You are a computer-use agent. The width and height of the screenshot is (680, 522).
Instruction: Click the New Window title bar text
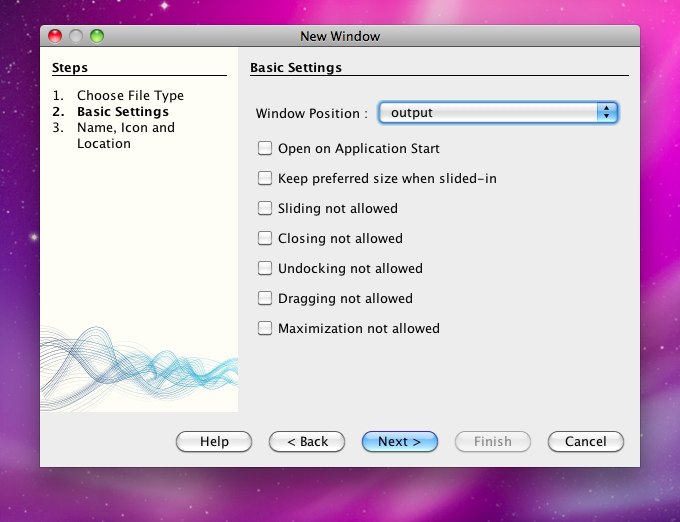coord(340,36)
